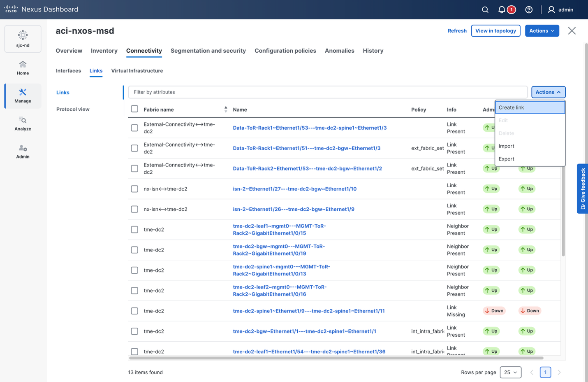The image size is (588, 382).
Task: Open link Data-ToR-Rack1~Ethernet1/53---tme-dc2-spine1
Action: pos(310,128)
